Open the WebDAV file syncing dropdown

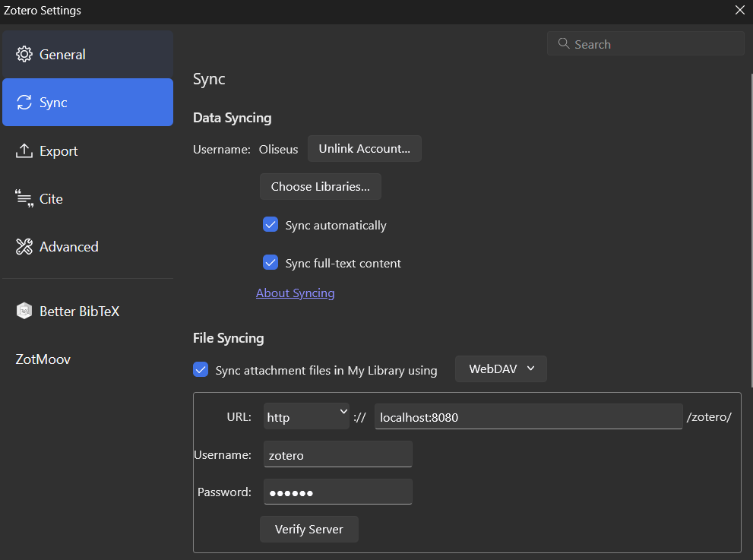coord(501,369)
